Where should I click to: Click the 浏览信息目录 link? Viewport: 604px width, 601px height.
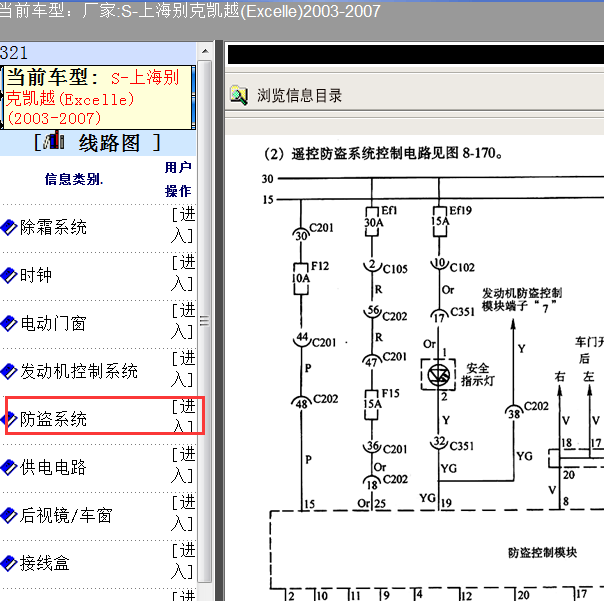[x=299, y=96]
